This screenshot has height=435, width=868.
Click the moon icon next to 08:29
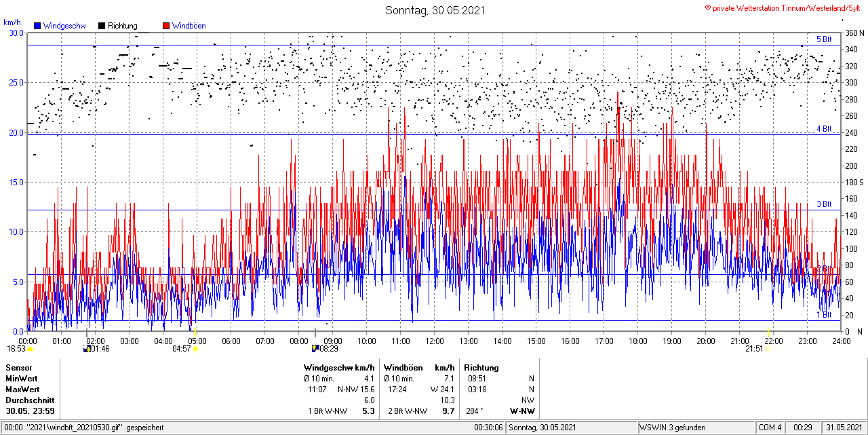point(315,349)
